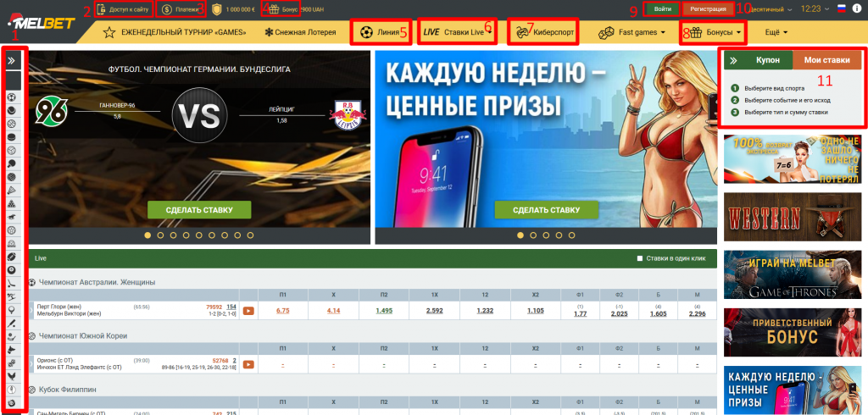The height and width of the screenshot is (415, 868).
Task: Click the Регистрация button
Action: click(708, 8)
